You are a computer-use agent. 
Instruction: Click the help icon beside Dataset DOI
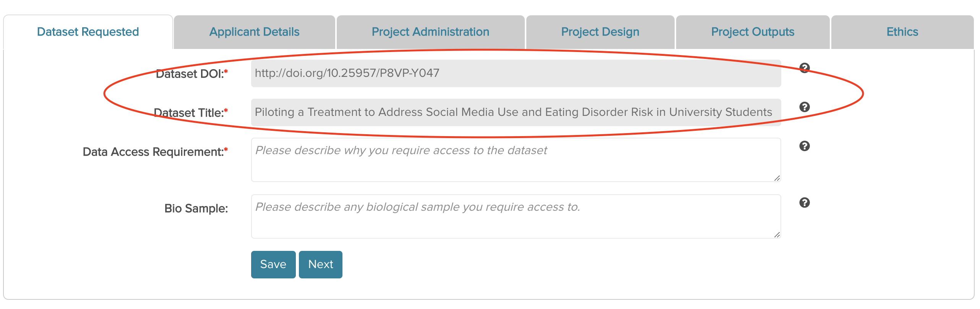[x=805, y=68]
